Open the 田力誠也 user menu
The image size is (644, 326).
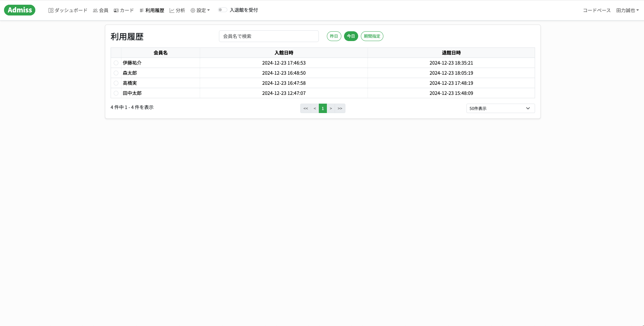[x=627, y=10]
